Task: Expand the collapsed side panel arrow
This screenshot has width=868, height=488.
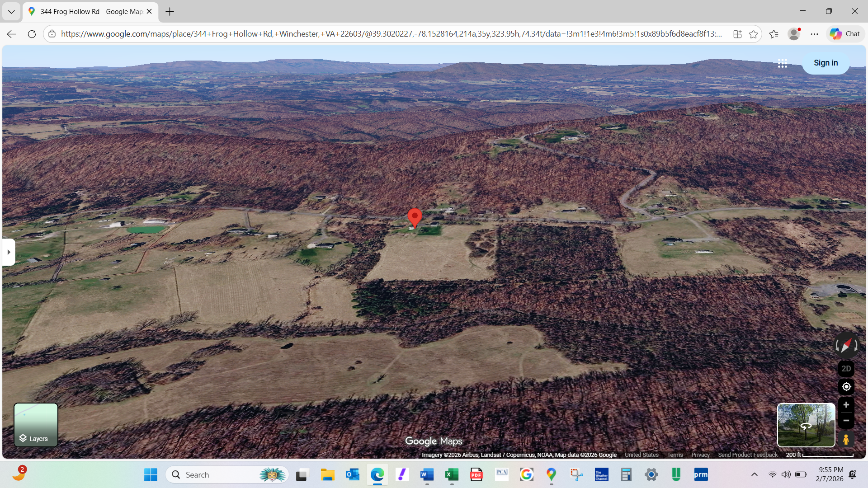Action: [9, 252]
